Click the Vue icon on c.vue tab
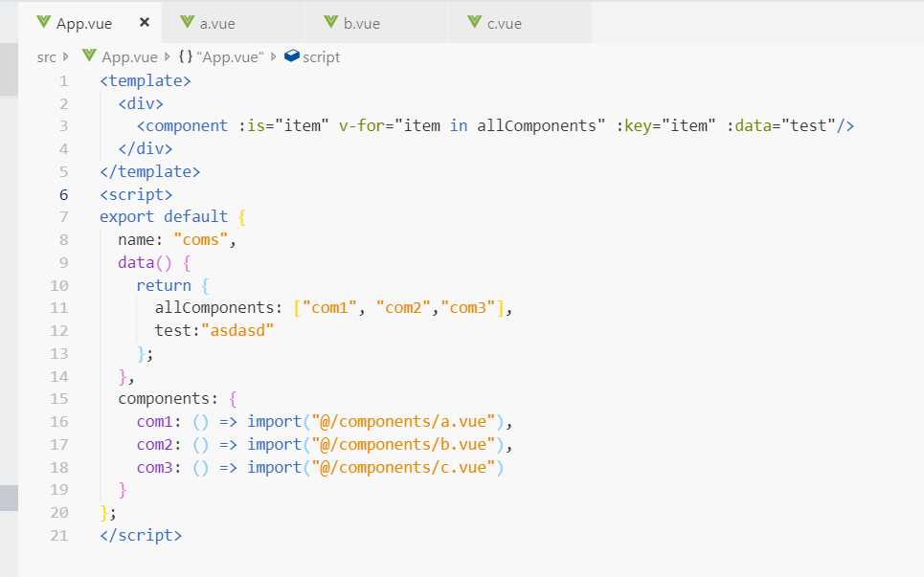This screenshot has width=924, height=577. pyautogui.click(x=475, y=22)
